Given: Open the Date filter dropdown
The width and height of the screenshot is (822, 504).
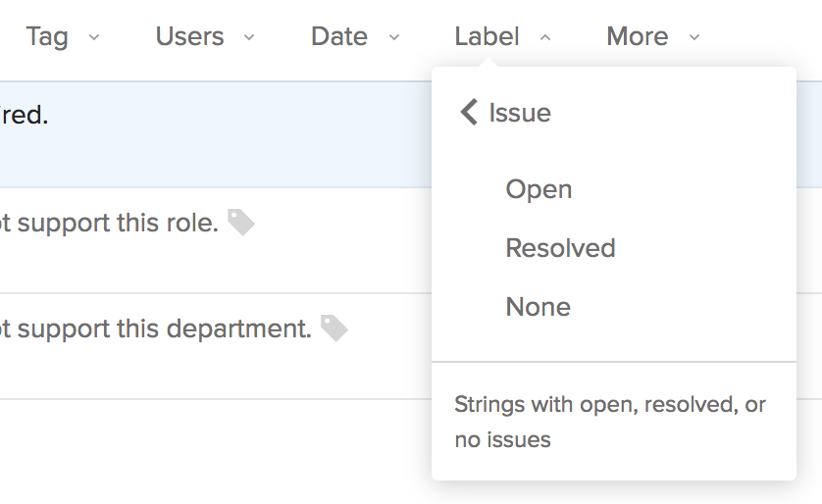Looking at the screenshot, I should [x=355, y=36].
